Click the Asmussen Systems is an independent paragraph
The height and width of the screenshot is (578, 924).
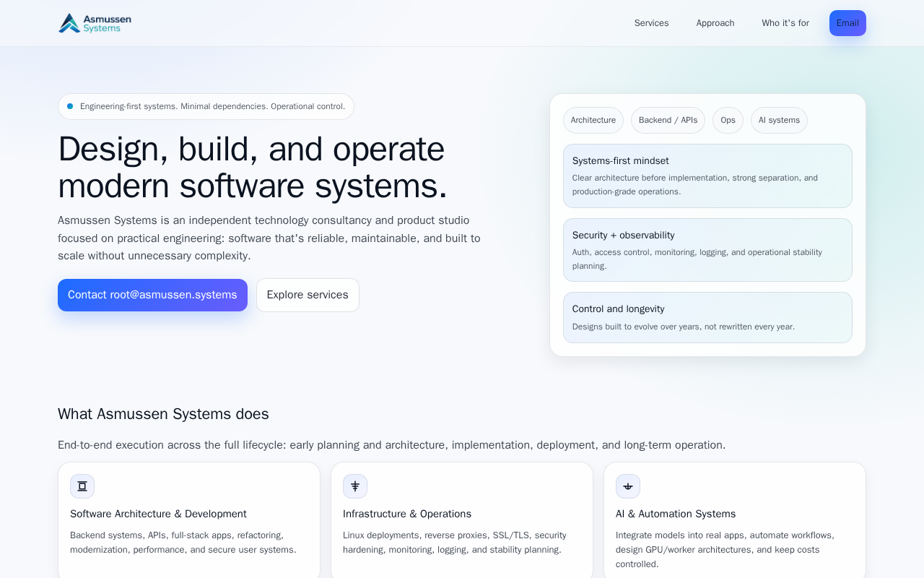coord(269,238)
